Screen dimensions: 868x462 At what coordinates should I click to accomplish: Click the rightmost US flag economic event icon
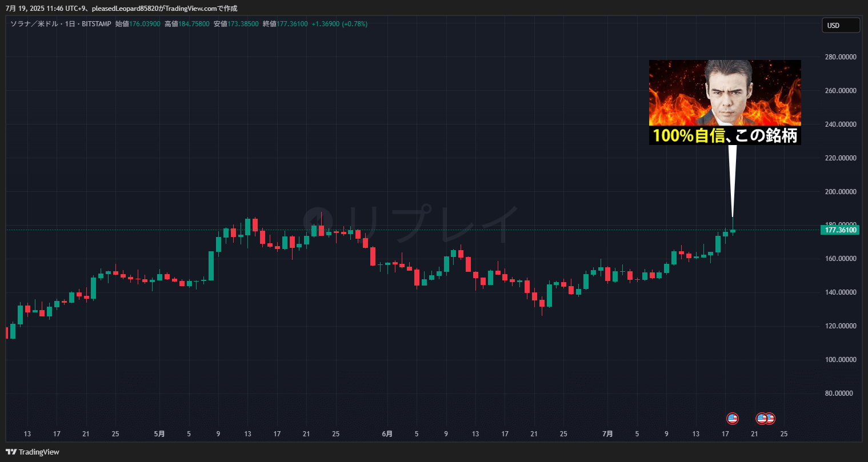tap(770, 419)
